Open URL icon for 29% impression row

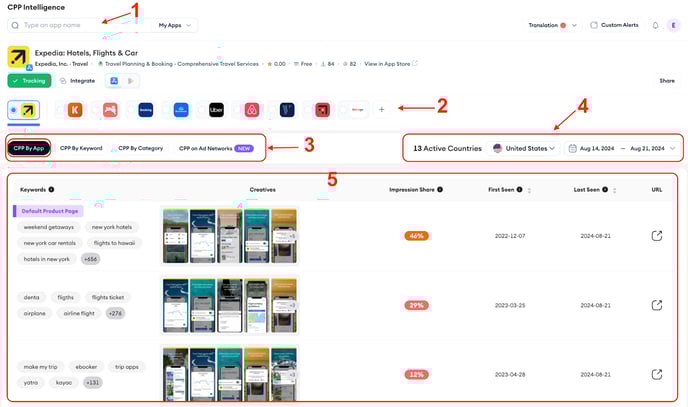(x=656, y=305)
